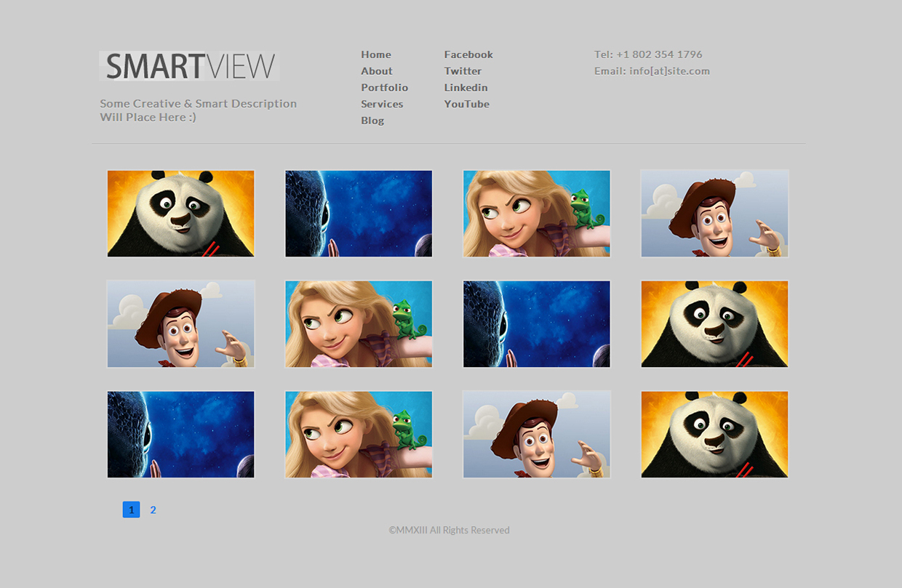Click the top-row cowboy Woody thumbnail
Image resolution: width=902 pixels, height=588 pixels.
coord(714,214)
